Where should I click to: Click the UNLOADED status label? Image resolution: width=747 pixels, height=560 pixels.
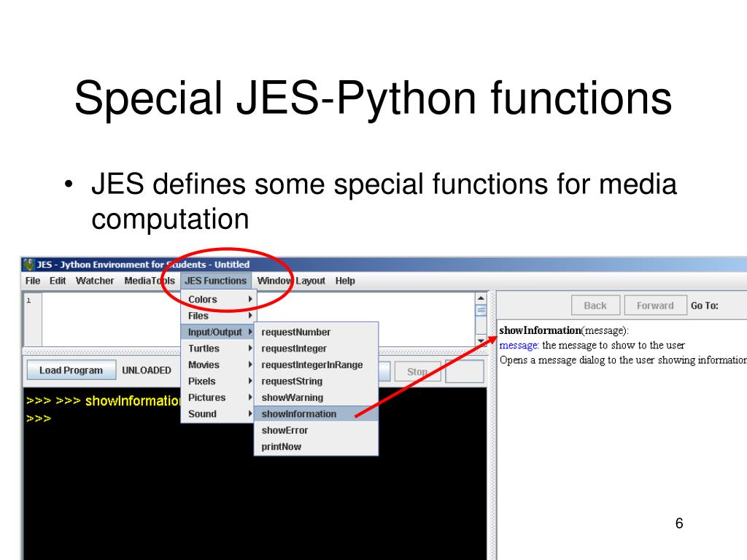pos(146,370)
